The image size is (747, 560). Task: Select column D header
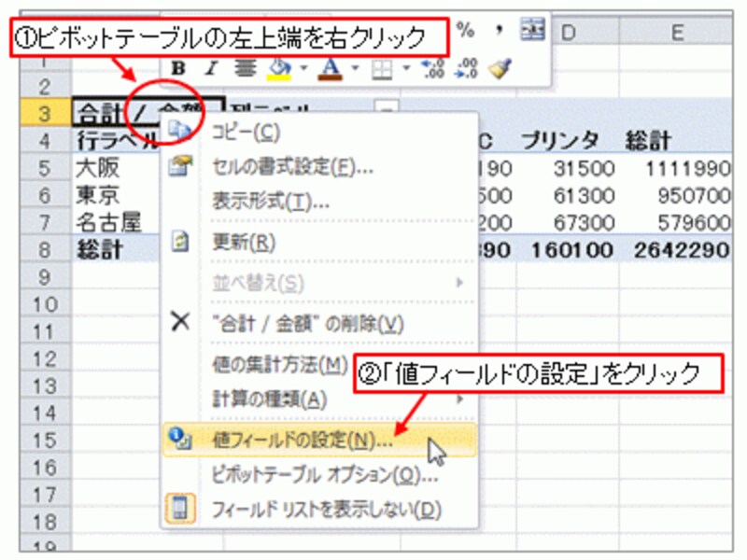point(585,33)
